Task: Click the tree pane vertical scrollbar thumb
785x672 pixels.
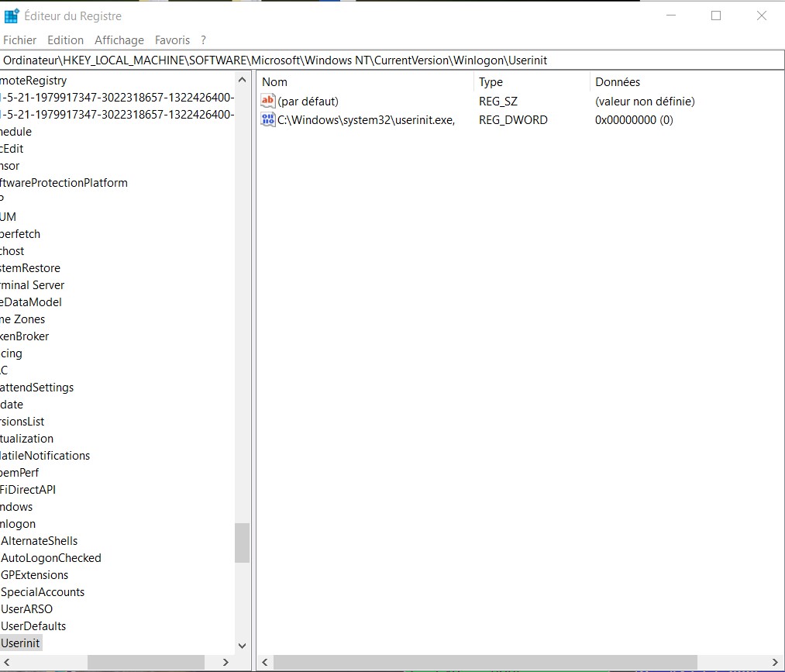Action: (x=243, y=543)
